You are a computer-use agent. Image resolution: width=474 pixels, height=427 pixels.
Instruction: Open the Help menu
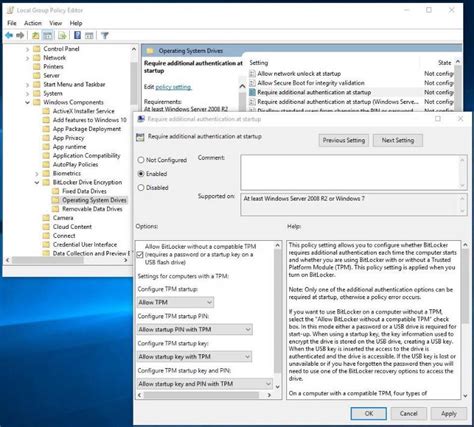click(x=76, y=23)
